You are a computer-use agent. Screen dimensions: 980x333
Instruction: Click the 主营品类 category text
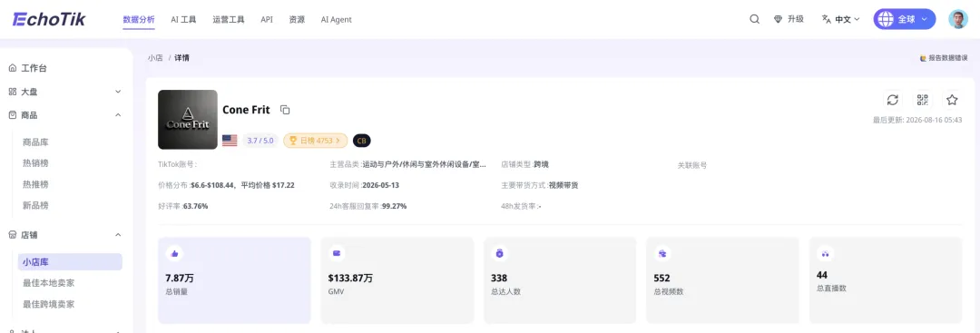425,165
